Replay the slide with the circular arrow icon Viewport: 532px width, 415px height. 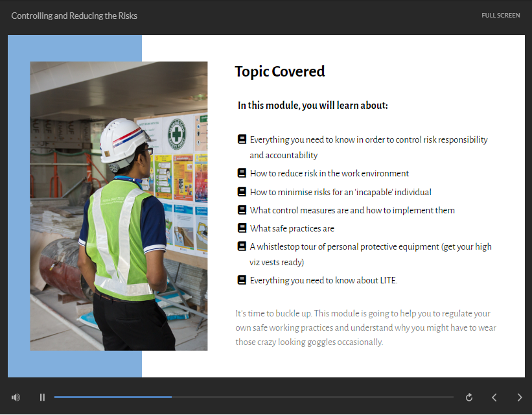pos(469,397)
